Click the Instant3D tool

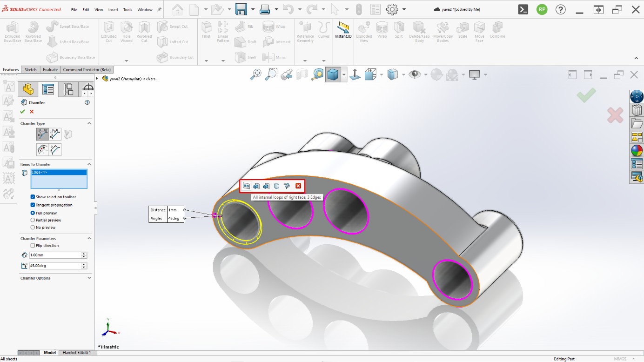pos(343,30)
